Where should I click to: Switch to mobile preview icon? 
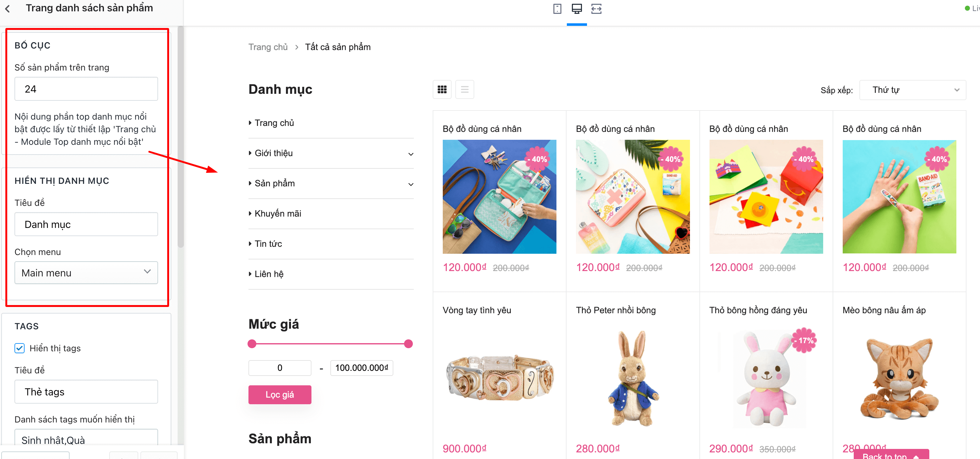point(557,9)
